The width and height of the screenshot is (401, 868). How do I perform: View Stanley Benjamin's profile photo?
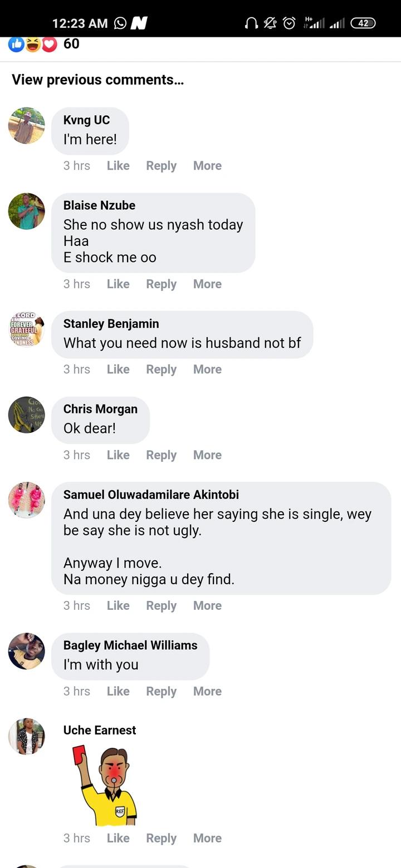[x=27, y=329]
